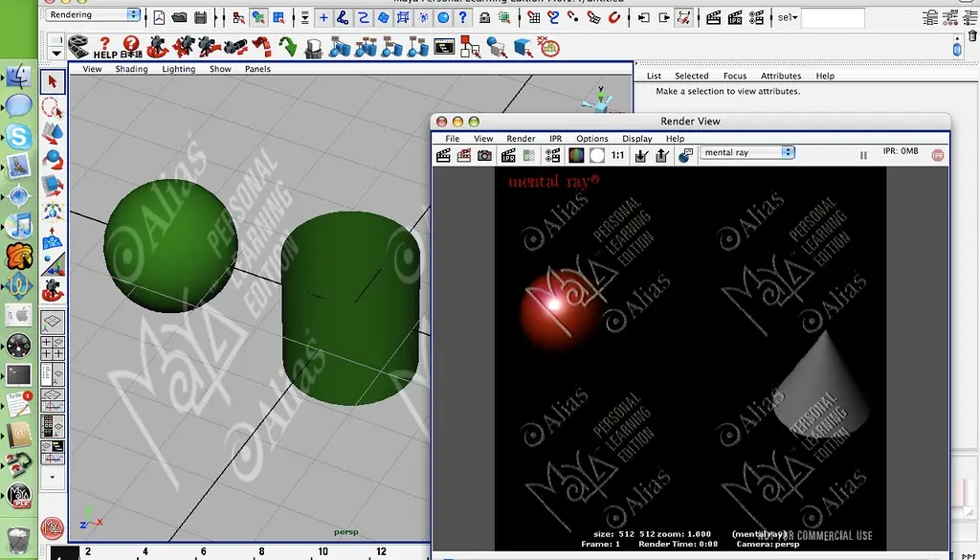Click the 1:1 real size button
This screenshot has height=560, width=980.
click(617, 156)
